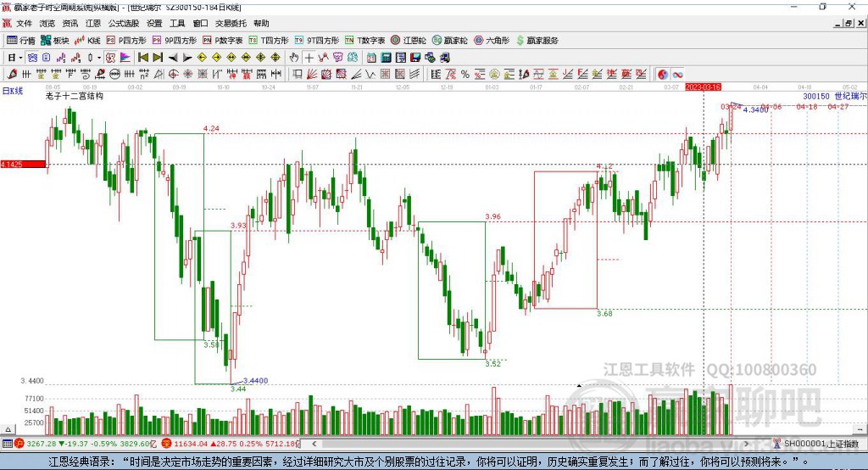
Task: Click the 日K线 label
Action: click(x=13, y=91)
